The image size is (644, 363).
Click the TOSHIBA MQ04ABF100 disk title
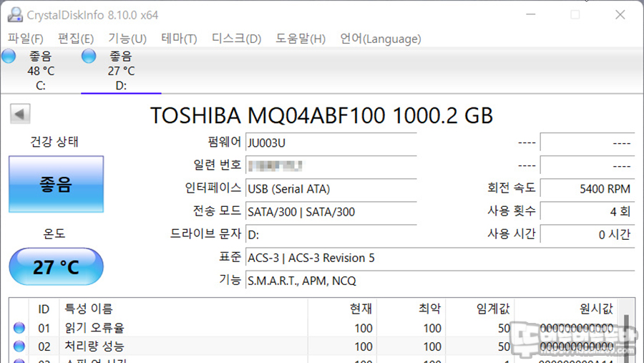[321, 115]
